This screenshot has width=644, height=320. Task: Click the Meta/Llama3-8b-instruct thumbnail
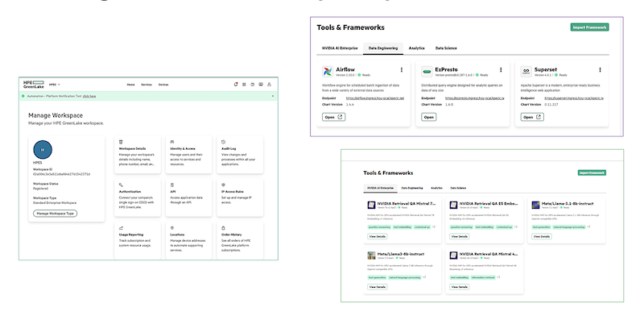coord(371,256)
